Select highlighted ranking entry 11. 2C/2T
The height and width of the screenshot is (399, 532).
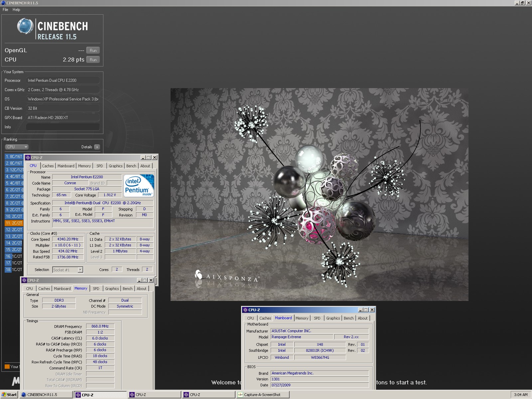(x=14, y=223)
